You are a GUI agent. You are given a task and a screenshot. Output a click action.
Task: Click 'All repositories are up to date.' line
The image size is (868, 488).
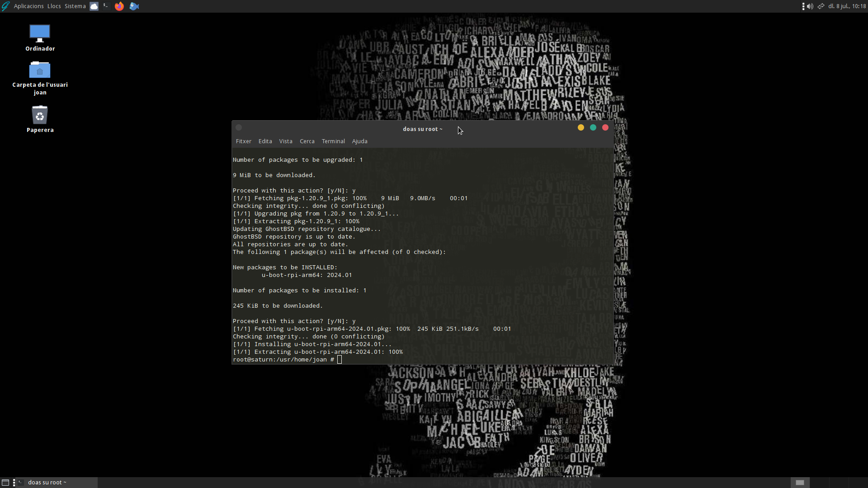coord(290,244)
